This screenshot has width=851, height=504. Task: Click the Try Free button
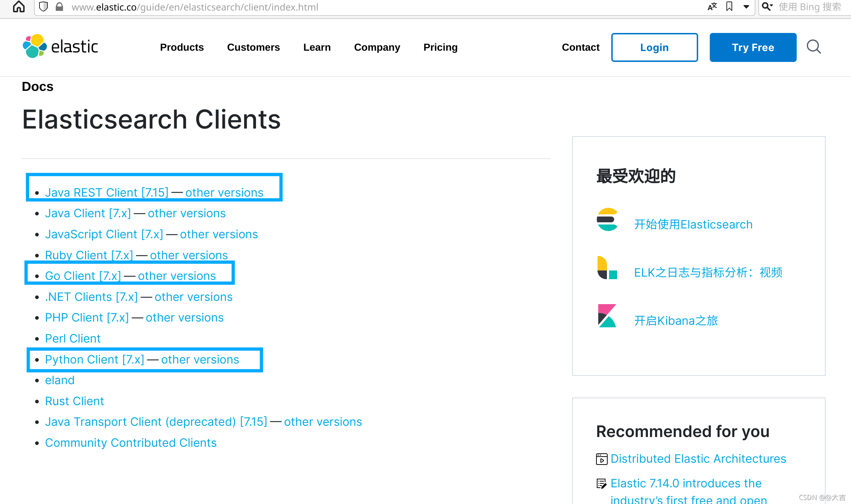pos(753,47)
